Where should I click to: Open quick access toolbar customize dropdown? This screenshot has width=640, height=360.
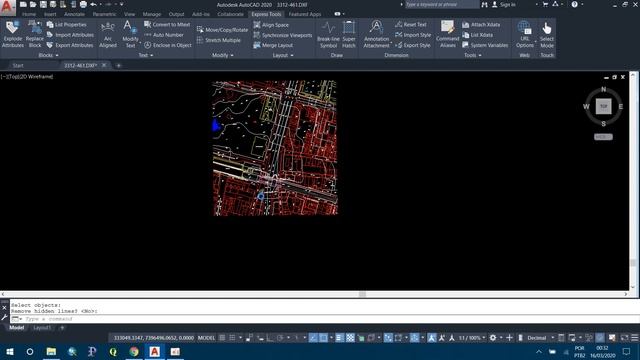pos(122,4)
